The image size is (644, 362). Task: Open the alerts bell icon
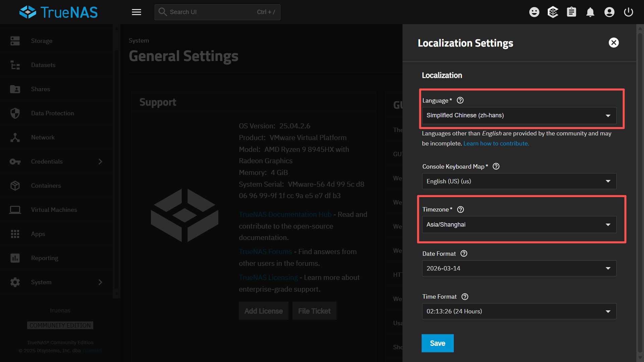[590, 12]
